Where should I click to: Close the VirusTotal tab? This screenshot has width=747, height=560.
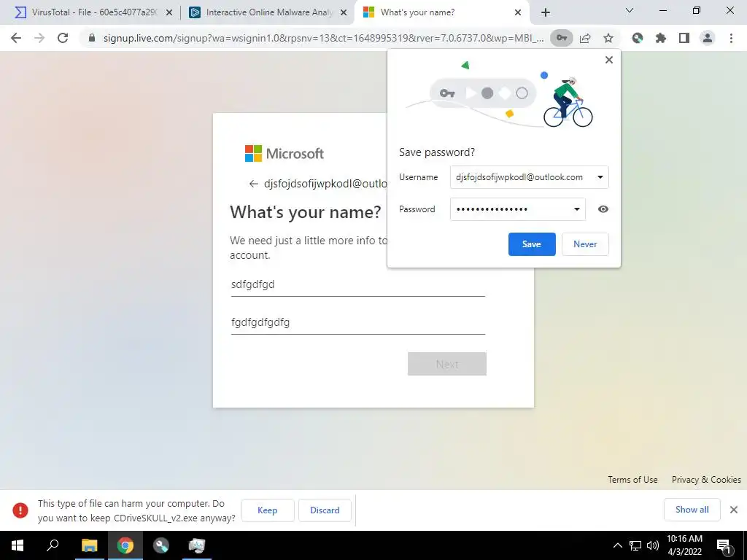[169, 13]
